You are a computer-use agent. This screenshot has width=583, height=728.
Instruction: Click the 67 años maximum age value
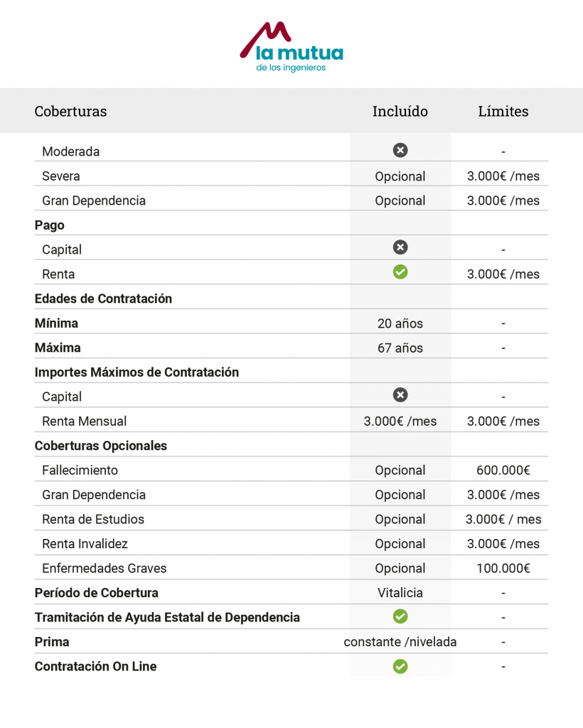tap(400, 348)
